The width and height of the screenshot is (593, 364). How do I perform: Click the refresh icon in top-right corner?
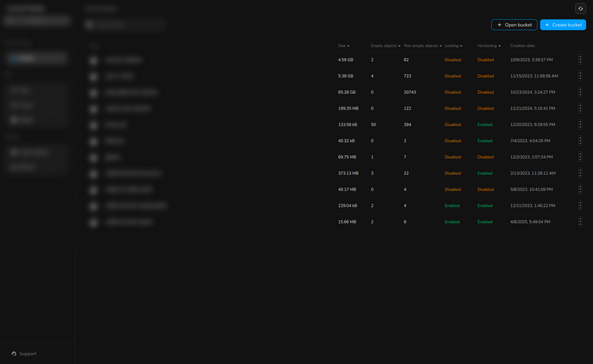(x=580, y=8)
